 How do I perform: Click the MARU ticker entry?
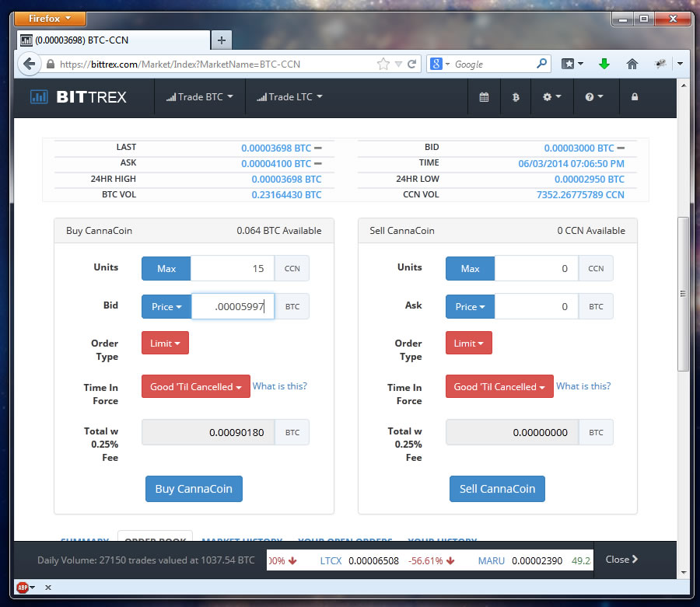[534, 560]
